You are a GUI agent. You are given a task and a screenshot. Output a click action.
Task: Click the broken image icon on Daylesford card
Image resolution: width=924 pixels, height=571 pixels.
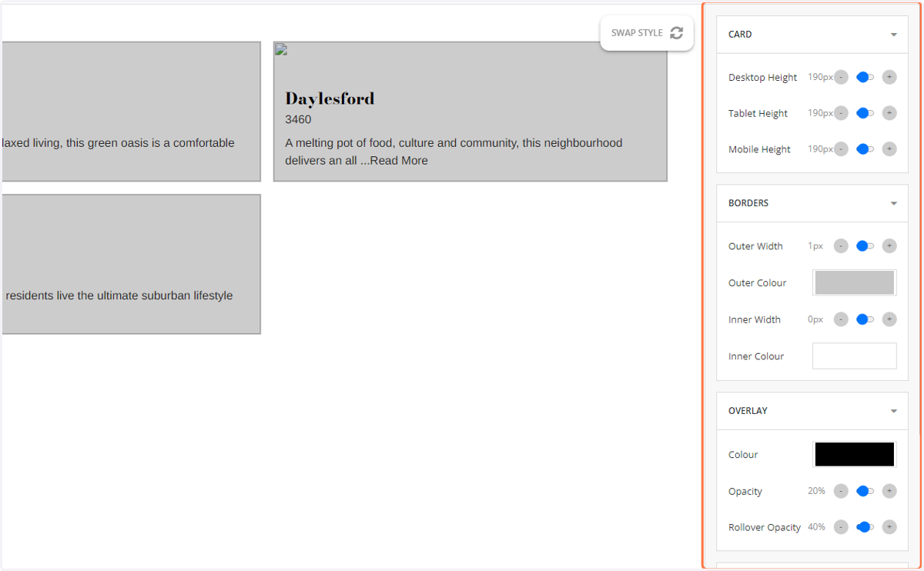(x=281, y=49)
